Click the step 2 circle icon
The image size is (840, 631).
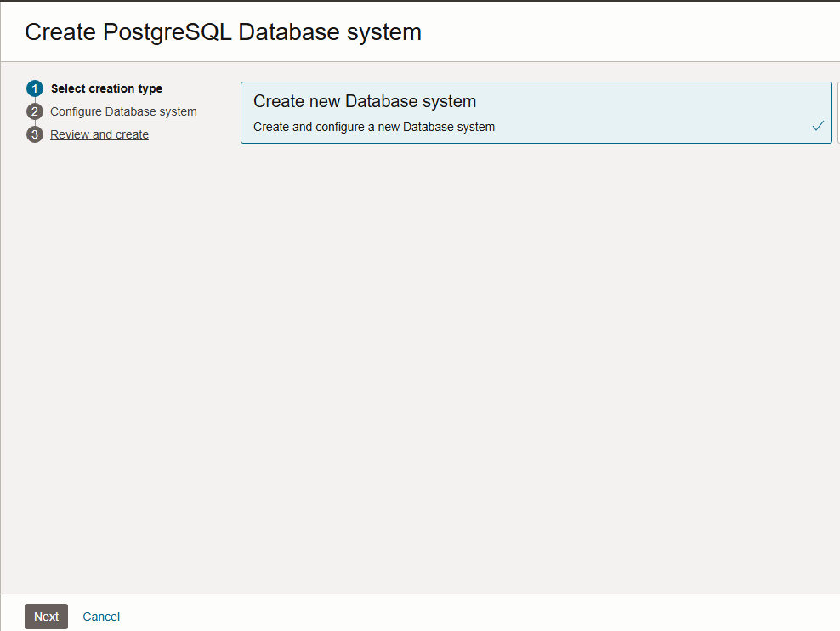click(x=35, y=111)
